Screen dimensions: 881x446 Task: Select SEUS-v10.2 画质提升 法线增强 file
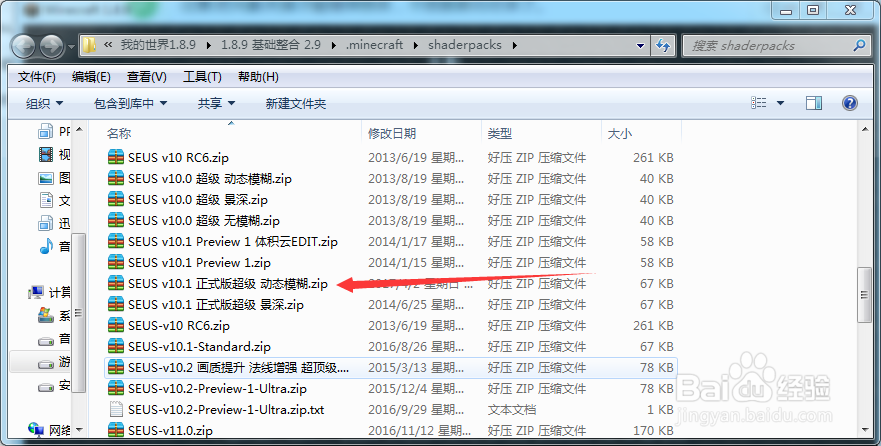pyautogui.click(x=238, y=368)
